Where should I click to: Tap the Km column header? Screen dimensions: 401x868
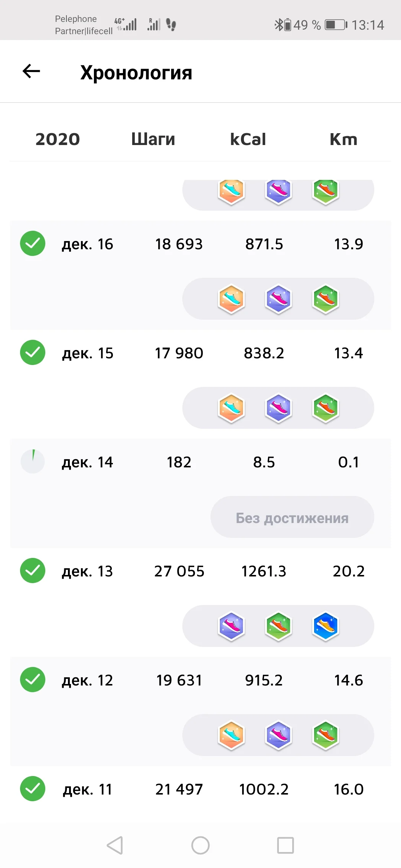coord(343,139)
